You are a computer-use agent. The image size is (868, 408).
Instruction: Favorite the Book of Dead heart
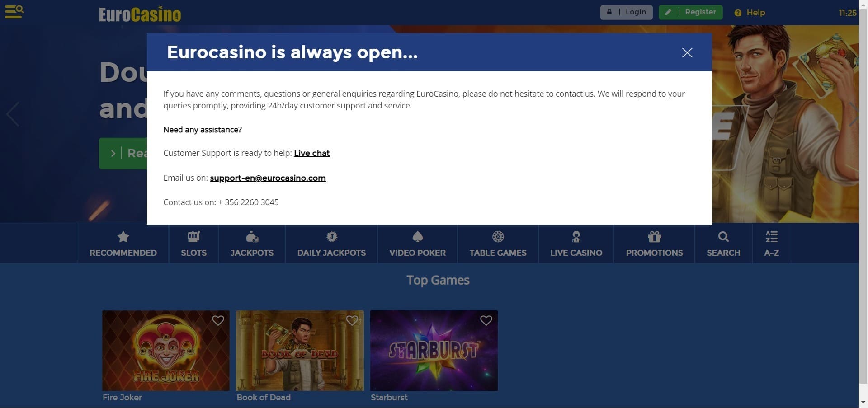(x=352, y=320)
